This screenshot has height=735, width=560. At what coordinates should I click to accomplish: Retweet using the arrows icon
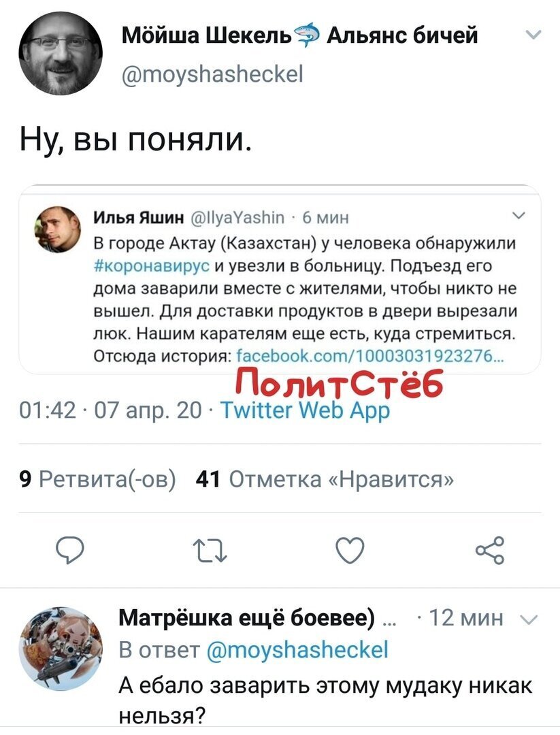click(210, 551)
